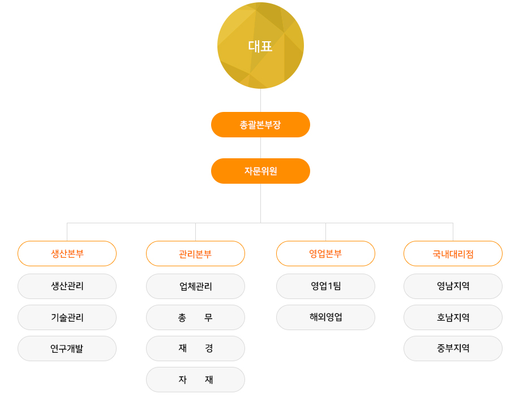Select the 해외영업 team box
Image resolution: width=532 pixels, height=407 pixels.
point(326,318)
